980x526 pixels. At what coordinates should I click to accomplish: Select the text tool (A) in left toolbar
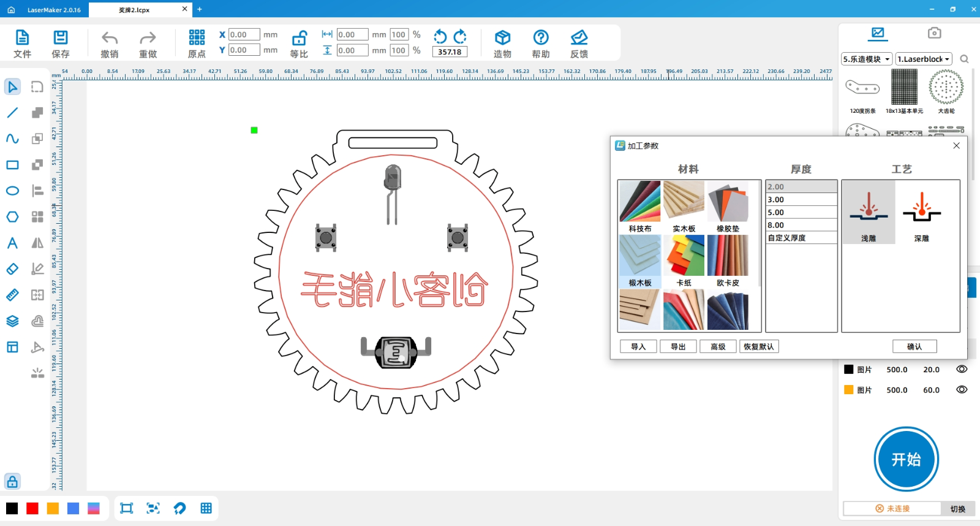click(12, 243)
